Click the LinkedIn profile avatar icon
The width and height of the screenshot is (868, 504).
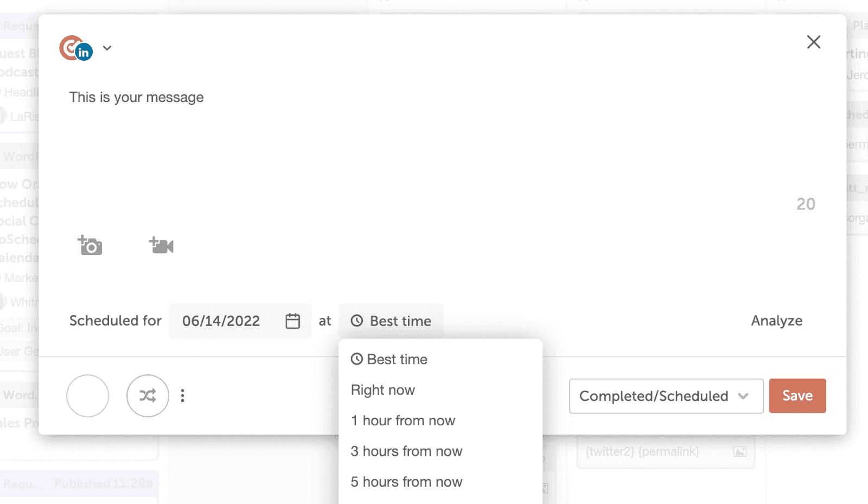click(76, 48)
